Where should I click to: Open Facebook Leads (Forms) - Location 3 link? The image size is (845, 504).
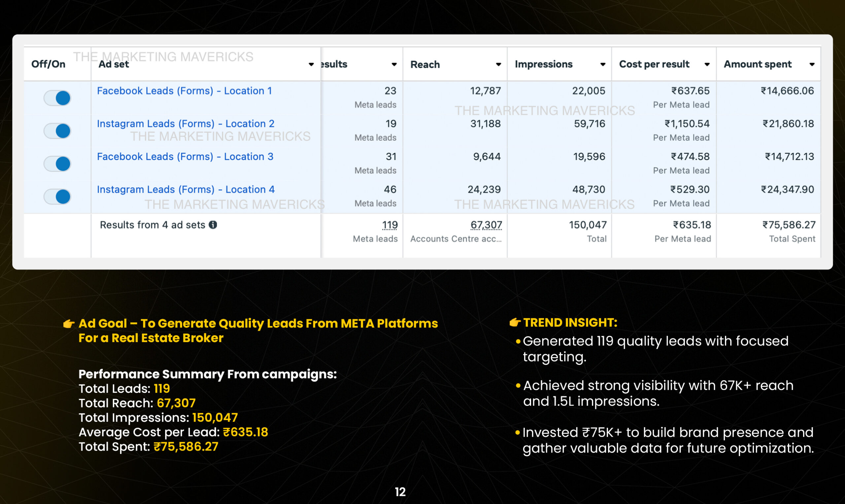point(185,157)
